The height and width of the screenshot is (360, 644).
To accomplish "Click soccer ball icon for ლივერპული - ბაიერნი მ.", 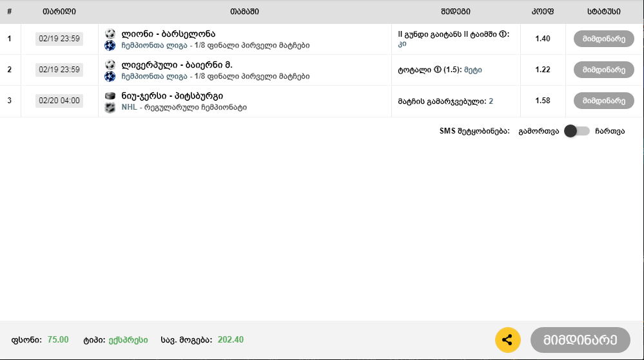I will click(x=110, y=65).
